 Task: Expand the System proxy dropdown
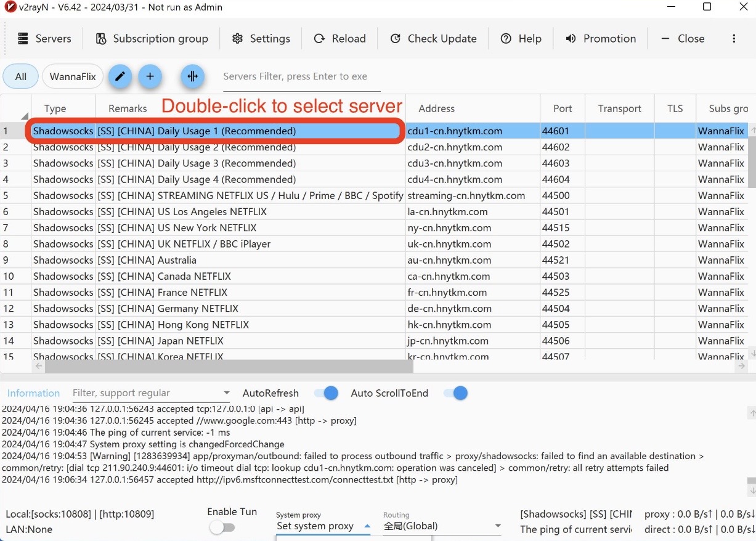pos(323,526)
